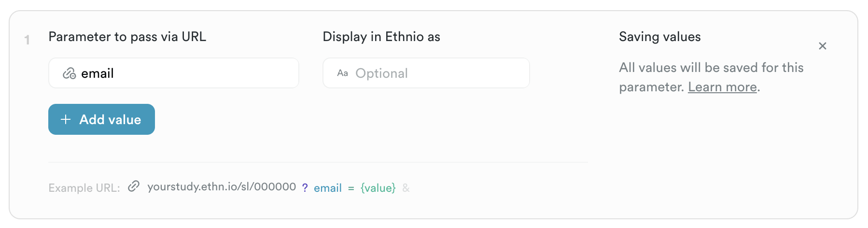Click the Parameter to pass via URL label
The image size is (868, 228).
pyautogui.click(x=127, y=37)
